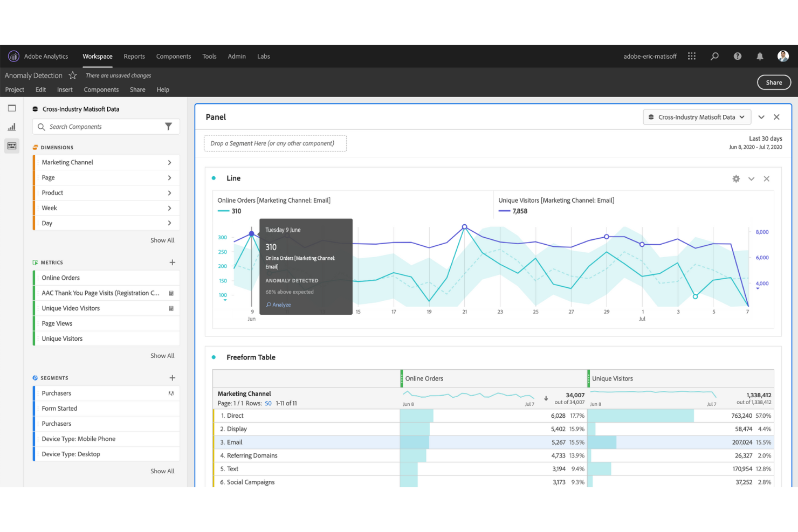Select the Form Started segment
798x532 pixels.
106,409
